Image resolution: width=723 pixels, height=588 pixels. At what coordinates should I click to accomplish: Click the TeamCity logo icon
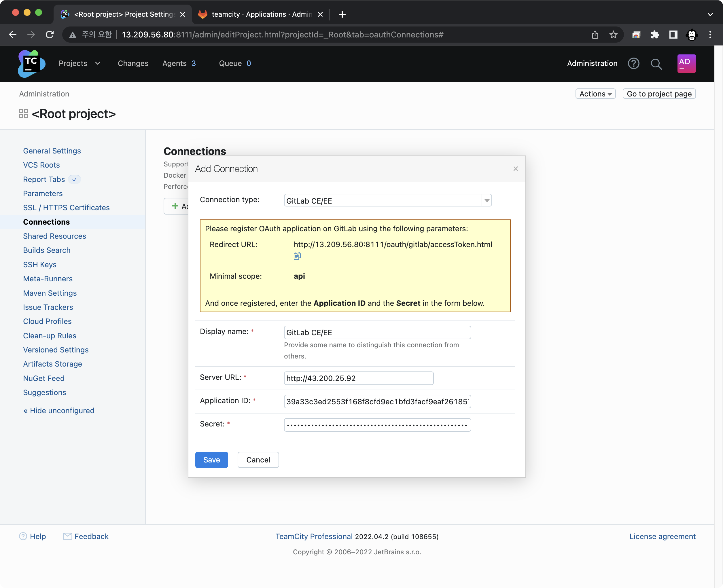tap(31, 63)
